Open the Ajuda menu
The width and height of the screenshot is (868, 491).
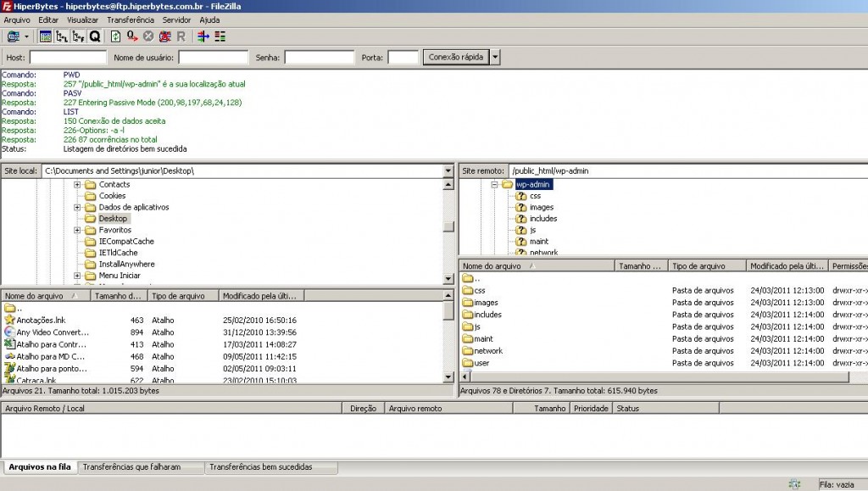(x=209, y=20)
